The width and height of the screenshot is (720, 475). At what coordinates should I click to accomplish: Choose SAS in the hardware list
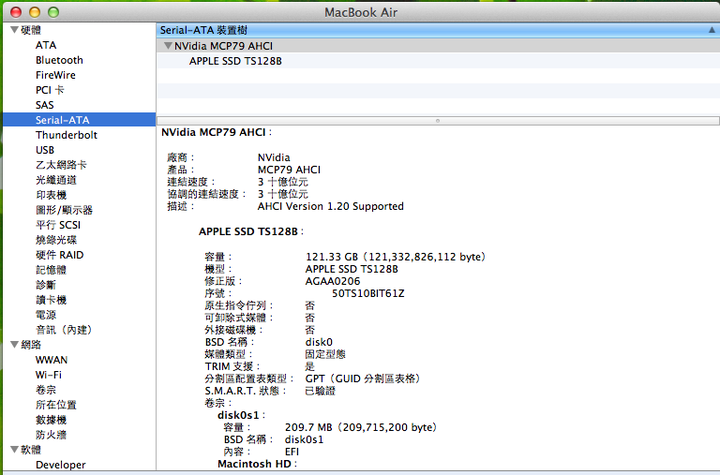point(45,105)
